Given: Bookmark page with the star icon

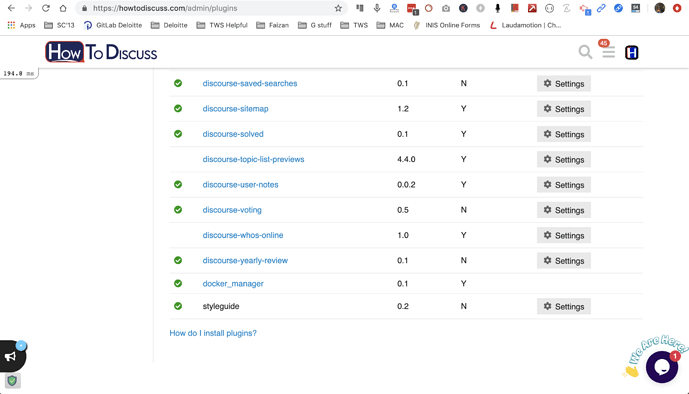Looking at the screenshot, I should (x=338, y=8).
